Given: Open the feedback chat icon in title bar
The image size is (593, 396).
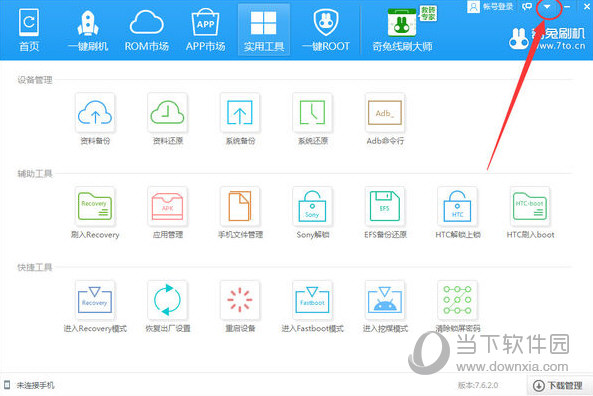Looking at the screenshot, I should pyautogui.click(x=527, y=6).
